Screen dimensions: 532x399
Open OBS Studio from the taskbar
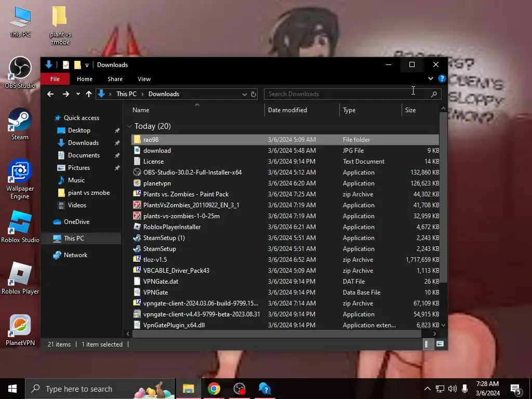(240, 389)
